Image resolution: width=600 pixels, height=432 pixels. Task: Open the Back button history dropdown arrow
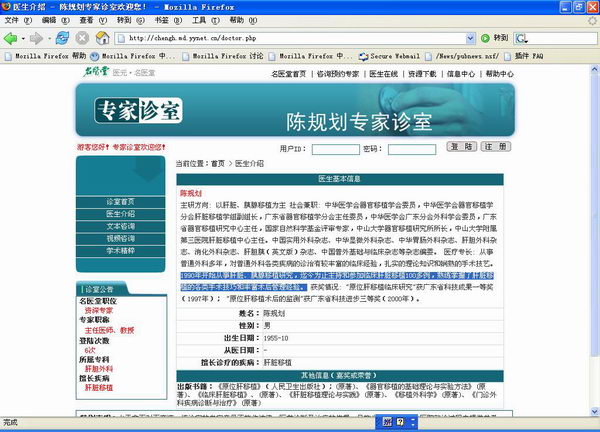[x=23, y=39]
